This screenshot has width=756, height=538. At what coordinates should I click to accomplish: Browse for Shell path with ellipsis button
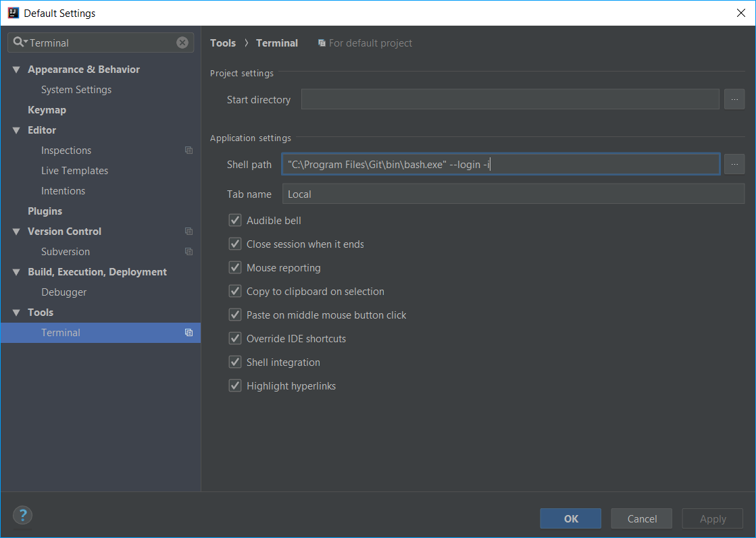(734, 164)
